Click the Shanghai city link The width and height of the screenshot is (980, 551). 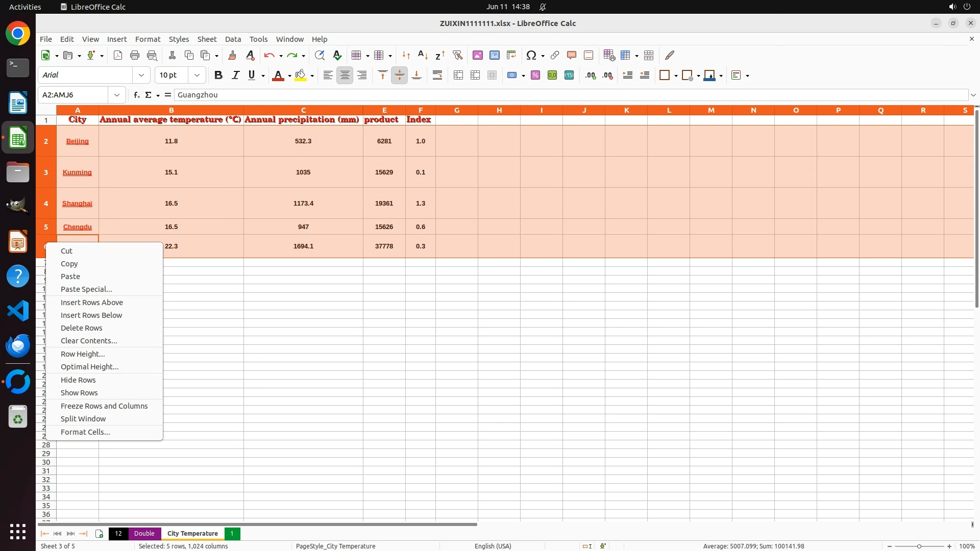point(77,204)
